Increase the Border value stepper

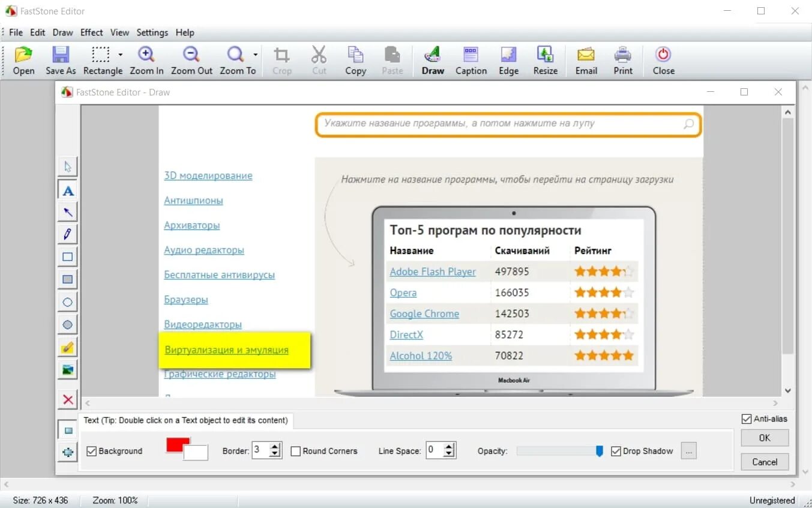click(275, 447)
